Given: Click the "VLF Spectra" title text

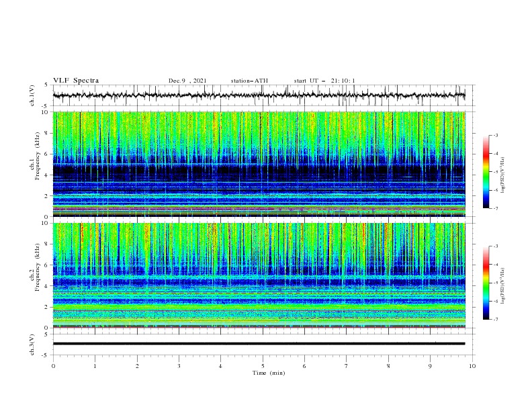Looking at the screenshot, I should (76, 81).
